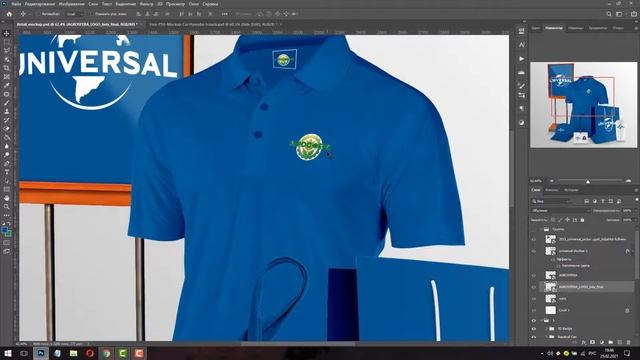Select the Zoom magnifier tool
Screen dimensions: 640x360
7,207
